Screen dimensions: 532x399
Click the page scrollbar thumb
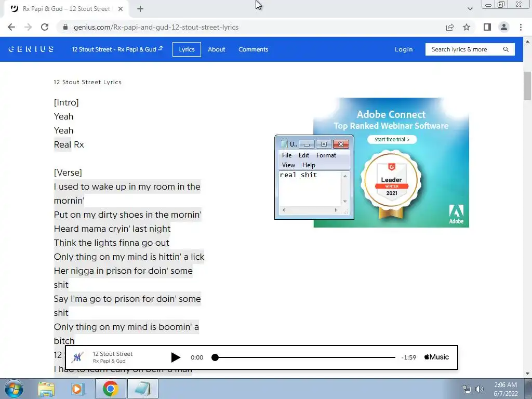527,86
